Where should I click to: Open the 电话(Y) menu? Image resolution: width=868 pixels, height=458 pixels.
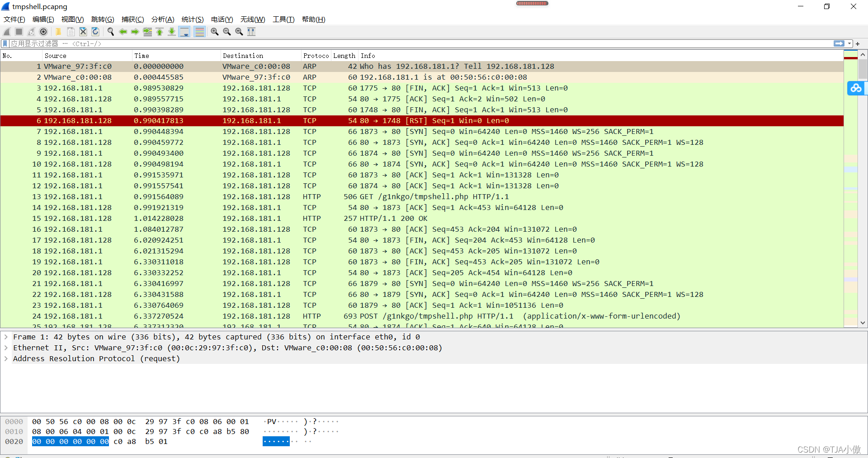pyautogui.click(x=222, y=19)
